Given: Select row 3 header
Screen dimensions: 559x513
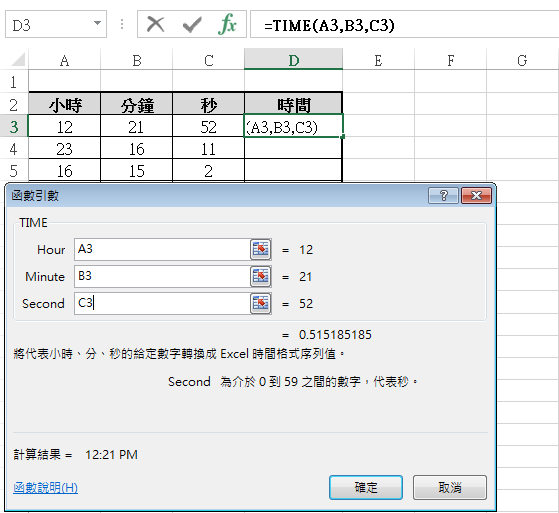Looking at the screenshot, I should click(x=14, y=127).
